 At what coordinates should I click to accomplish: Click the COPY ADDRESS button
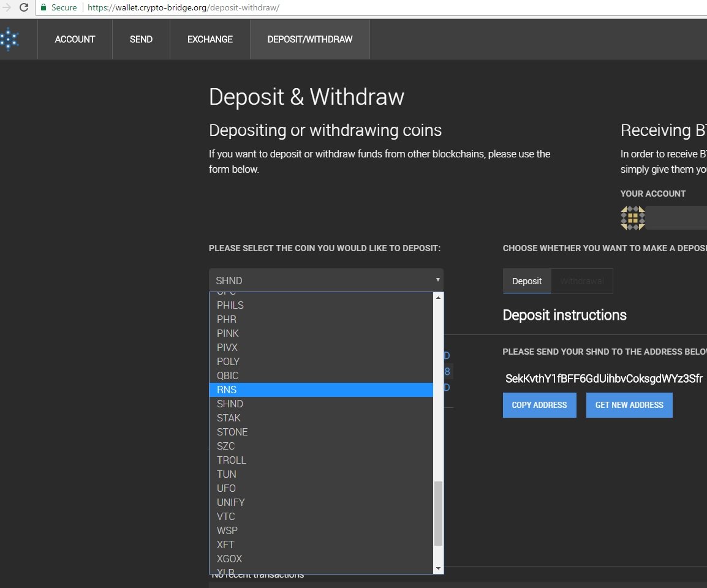click(x=539, y=405)
